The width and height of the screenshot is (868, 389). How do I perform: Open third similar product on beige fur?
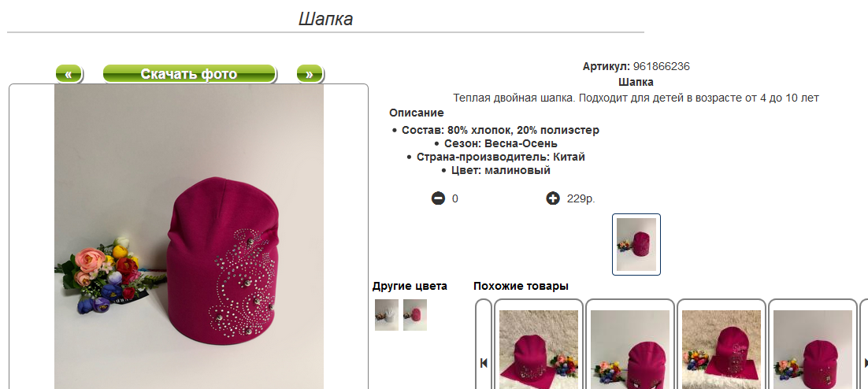tap(721, 349)
